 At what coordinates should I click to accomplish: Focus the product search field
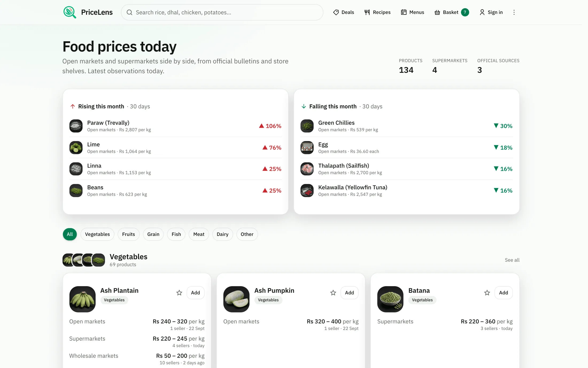tap(222, 12)
